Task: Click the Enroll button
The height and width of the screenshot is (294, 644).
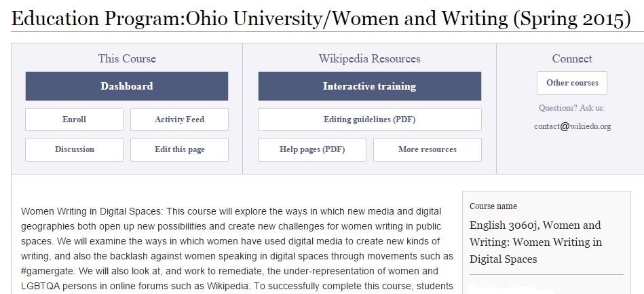Action: [74, 120]
